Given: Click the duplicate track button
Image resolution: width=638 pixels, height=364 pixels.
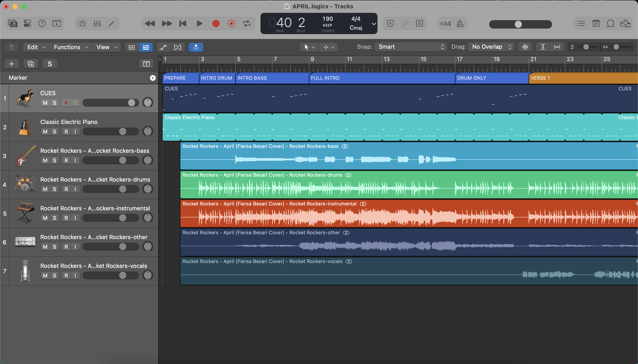Looking at the screenshot, I should [31, 64].
